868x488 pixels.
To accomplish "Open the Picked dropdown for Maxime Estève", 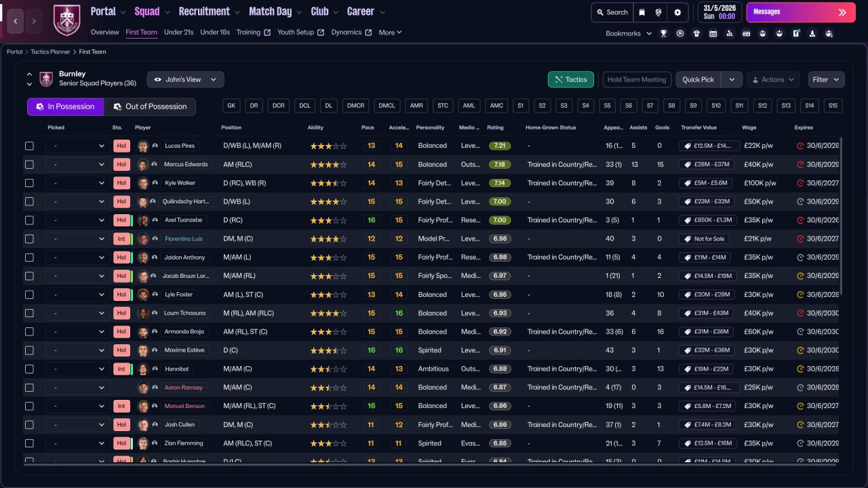I will [77, 350].
